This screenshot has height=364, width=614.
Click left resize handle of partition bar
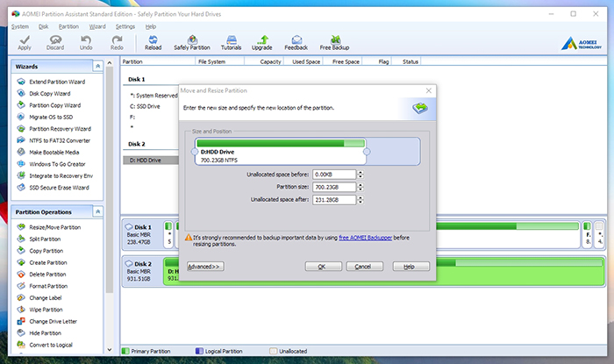click(194, 152)
